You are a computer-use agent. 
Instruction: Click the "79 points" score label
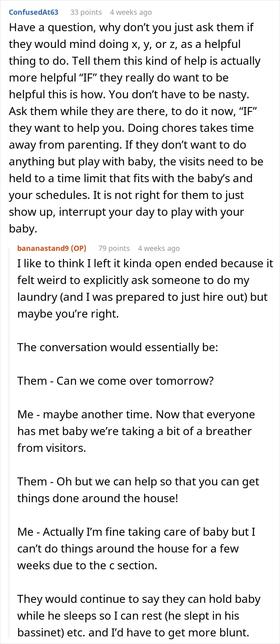coord(114,248)
